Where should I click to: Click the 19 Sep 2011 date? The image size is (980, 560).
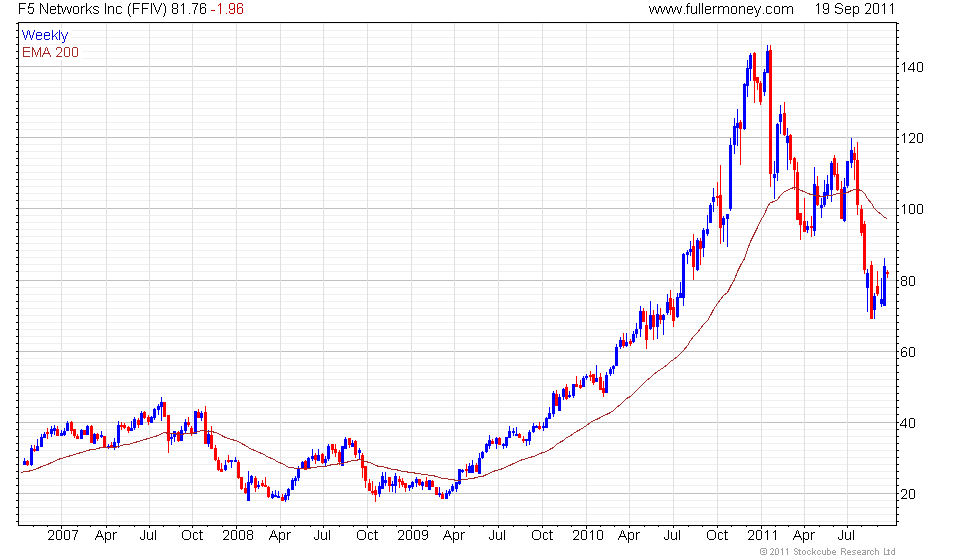[854, 9]
